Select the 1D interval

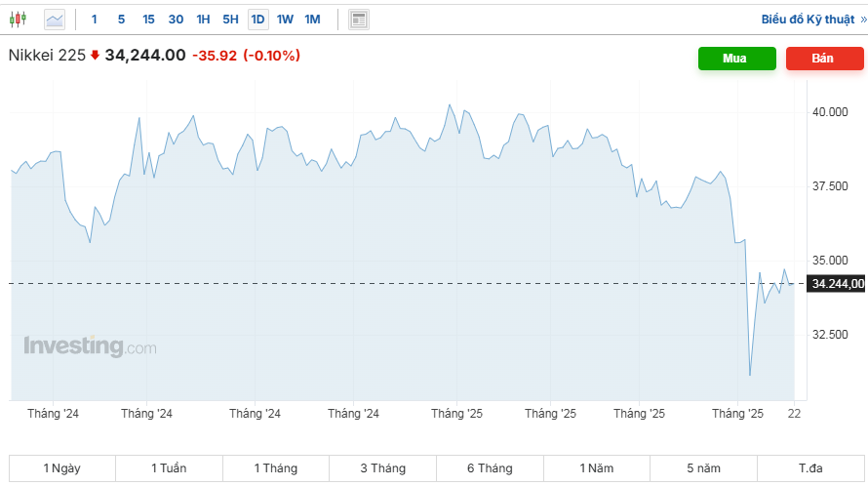pos(257,19)
